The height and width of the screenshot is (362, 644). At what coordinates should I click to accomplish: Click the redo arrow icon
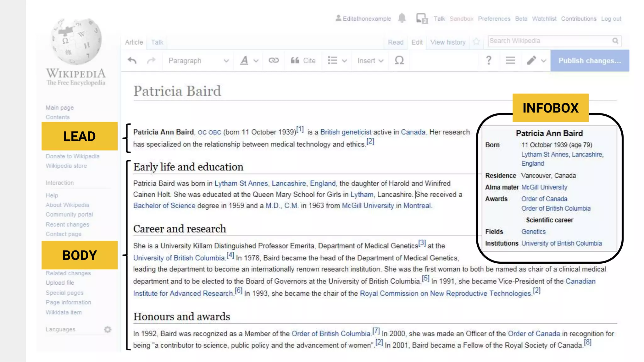(151, 60)
